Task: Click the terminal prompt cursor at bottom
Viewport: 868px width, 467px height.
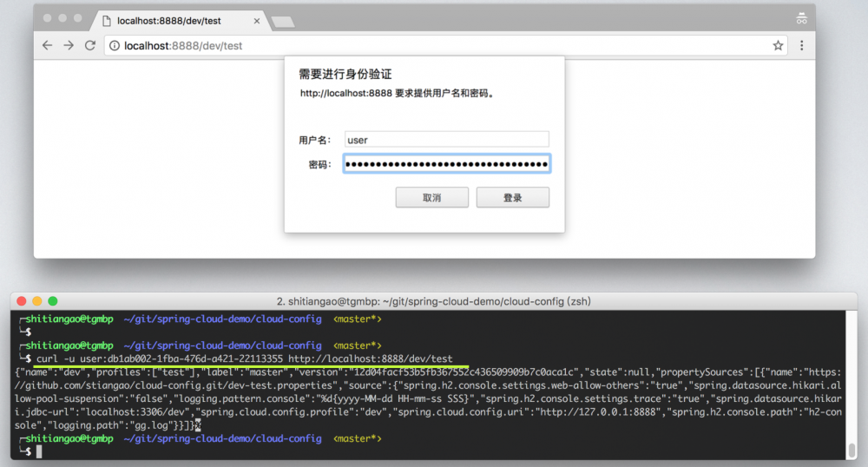Action: (x=39, y=451)
